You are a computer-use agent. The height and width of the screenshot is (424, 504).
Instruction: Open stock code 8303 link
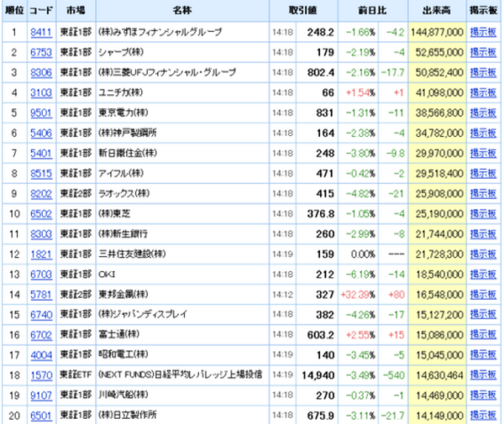point(41,234)
